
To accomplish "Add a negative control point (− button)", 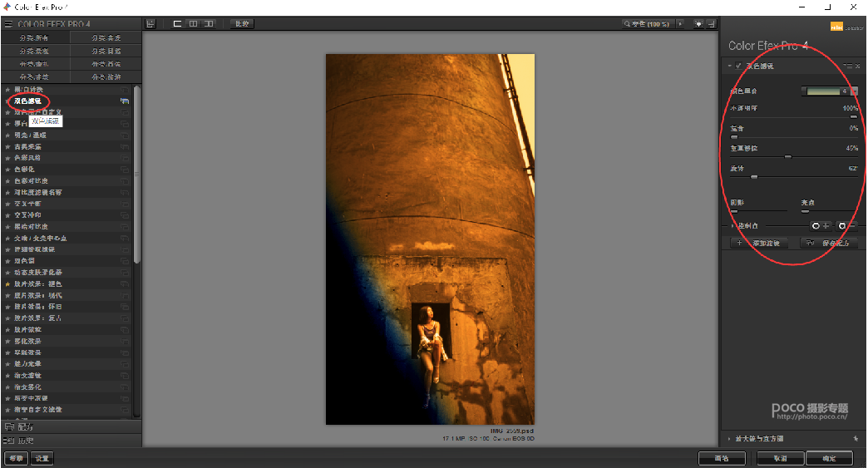I will click(x=846, y=226).
